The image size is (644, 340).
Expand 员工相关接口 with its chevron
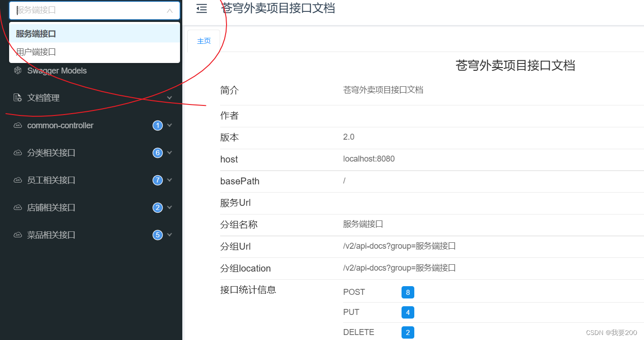(170, 180)
